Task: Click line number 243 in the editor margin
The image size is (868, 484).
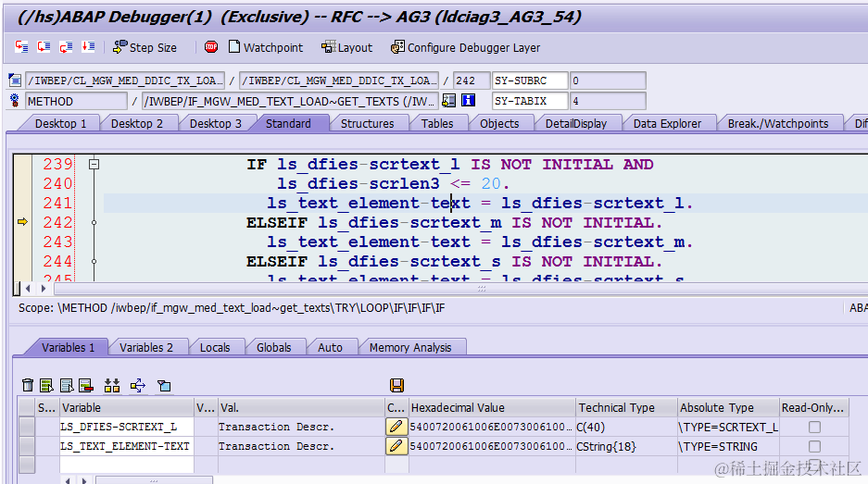Action: click(x=57, y=242)
